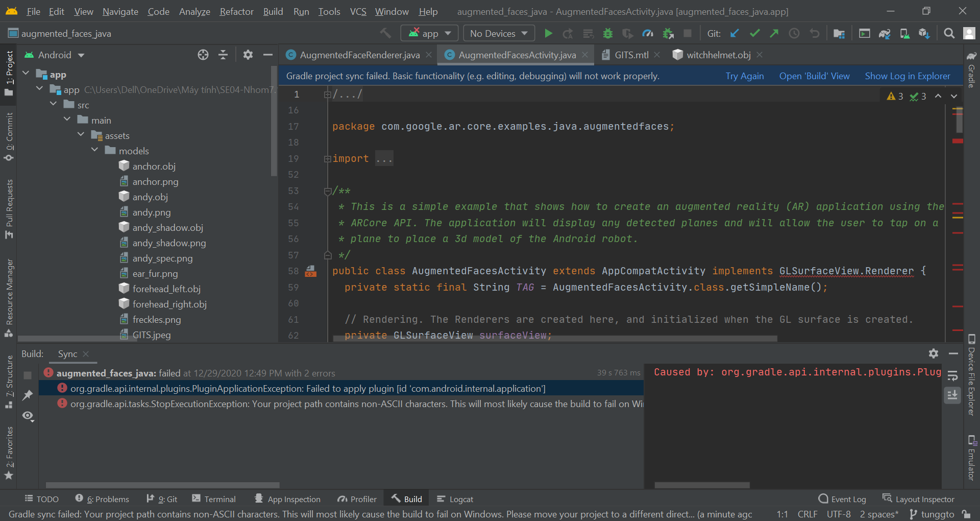Click the Git push arrow icon
The height and width of the screenshot is (521, 980).
[x=774, y=34]
